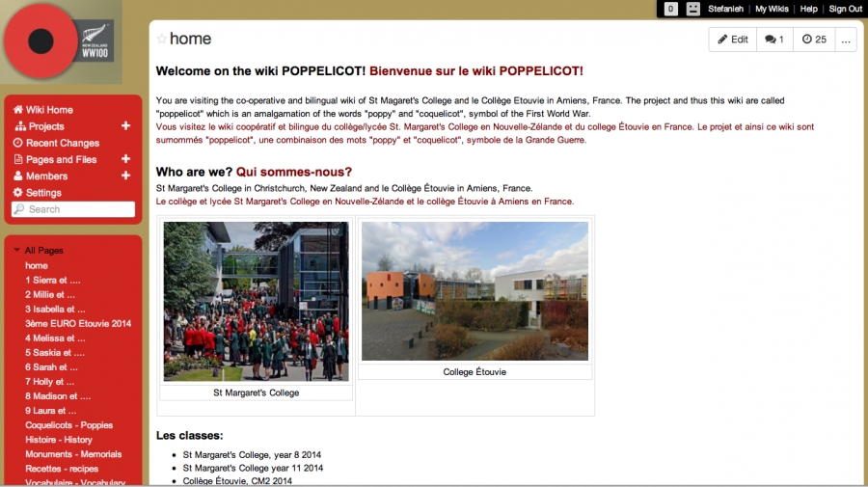
Task: Open the 'Histoire - History' page
Action: click(59, 440)
